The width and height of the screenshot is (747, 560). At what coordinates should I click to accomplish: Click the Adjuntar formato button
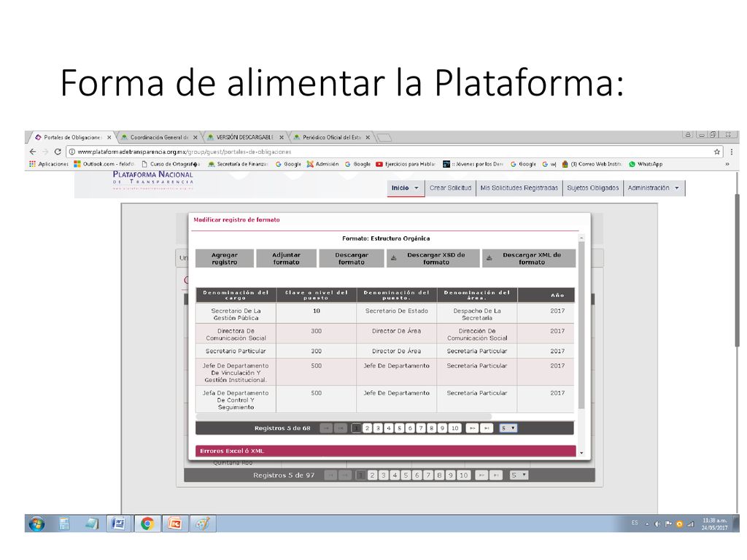pyautogui.click(x=286, y=259)
